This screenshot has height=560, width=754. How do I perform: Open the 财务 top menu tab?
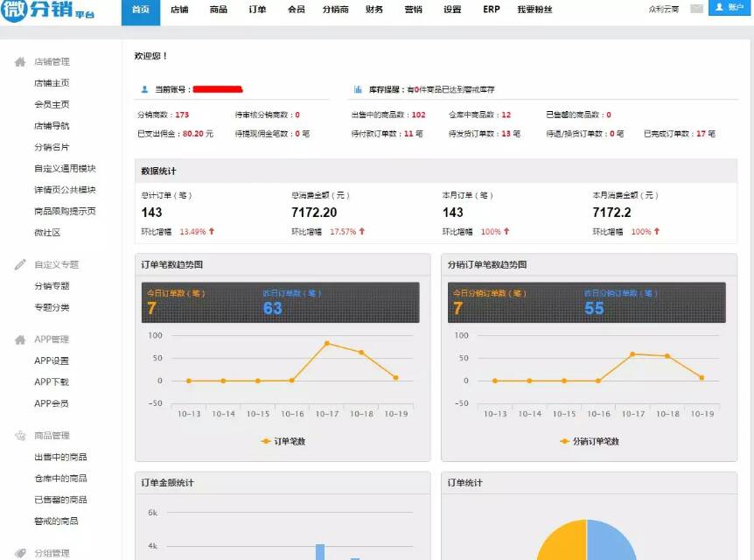click(374, 10)
